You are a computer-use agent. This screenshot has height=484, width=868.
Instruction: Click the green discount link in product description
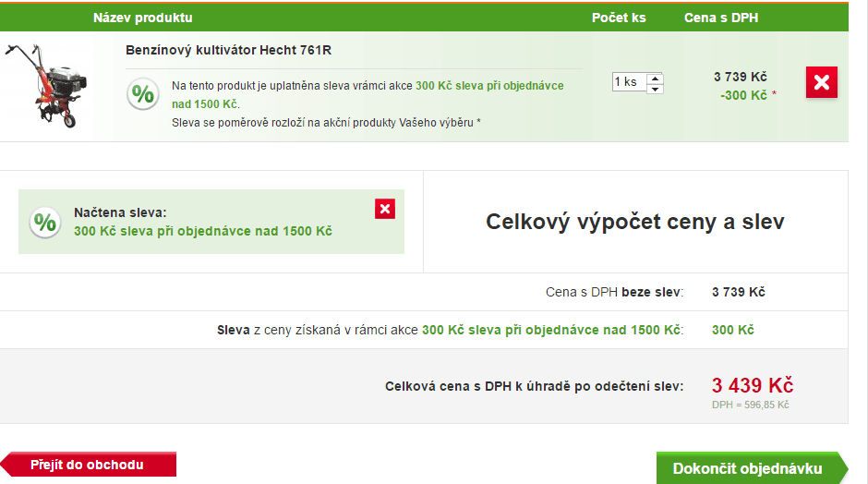coord(488,86)
